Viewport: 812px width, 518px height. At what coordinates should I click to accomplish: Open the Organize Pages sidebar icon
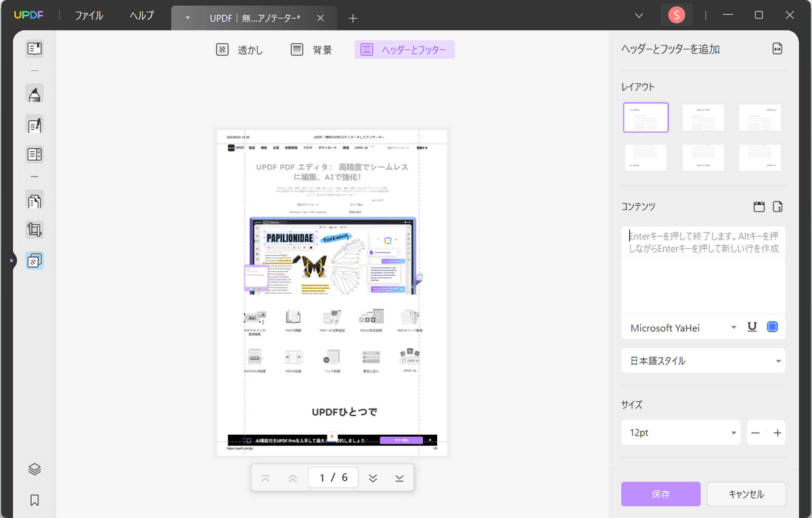click(x=35, y=199)
